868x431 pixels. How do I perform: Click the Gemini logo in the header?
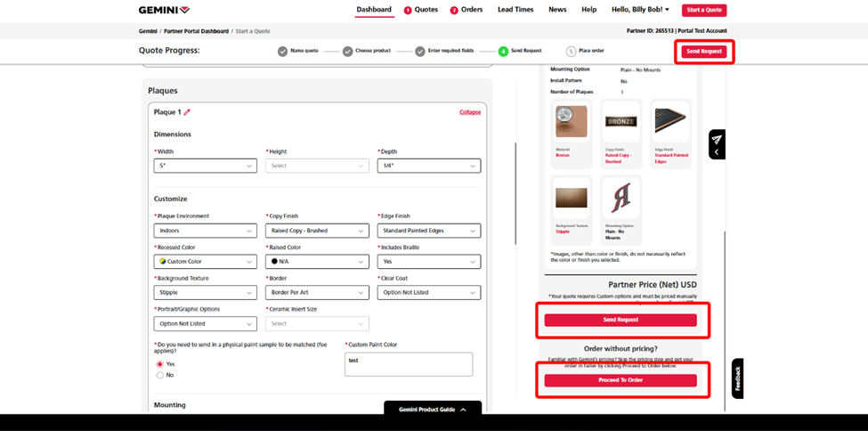(x=164, y=11)
